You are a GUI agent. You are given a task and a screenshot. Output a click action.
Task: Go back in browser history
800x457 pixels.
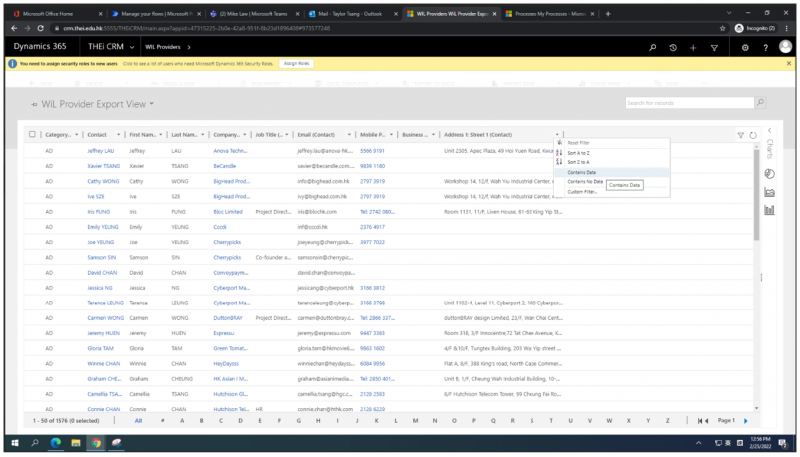tap(14, 29)
